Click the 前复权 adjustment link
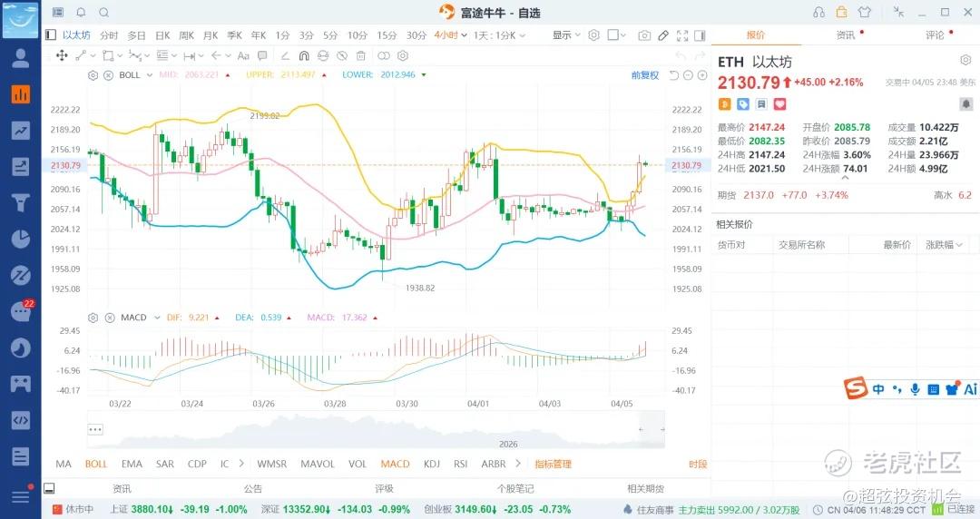 coord(645,75)
